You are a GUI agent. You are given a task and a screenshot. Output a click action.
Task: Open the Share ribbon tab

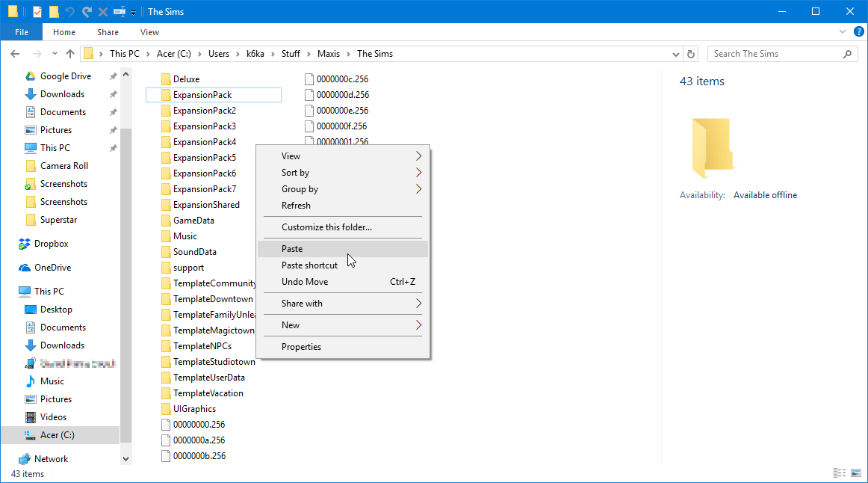(x=108, y=32)
